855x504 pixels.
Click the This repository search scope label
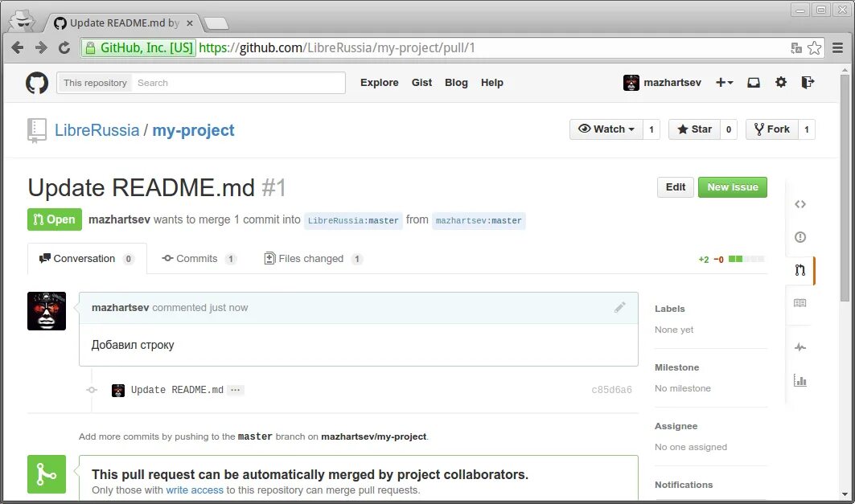tap(95, 83)
